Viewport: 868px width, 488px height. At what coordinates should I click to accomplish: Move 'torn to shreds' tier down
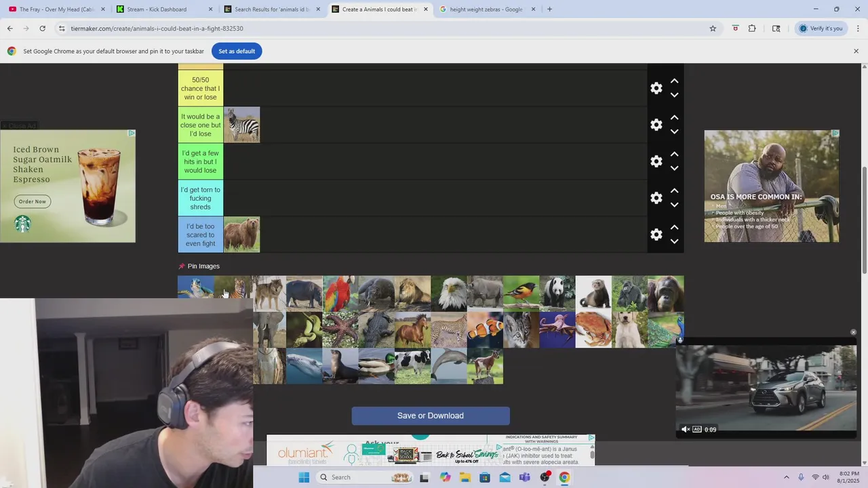tap(674, 205)
